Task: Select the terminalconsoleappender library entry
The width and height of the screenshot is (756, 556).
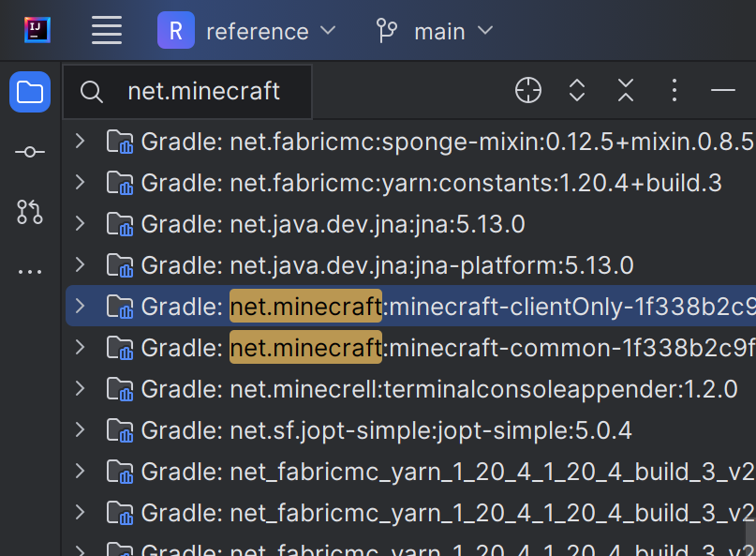Action: (x=483, y=389)
